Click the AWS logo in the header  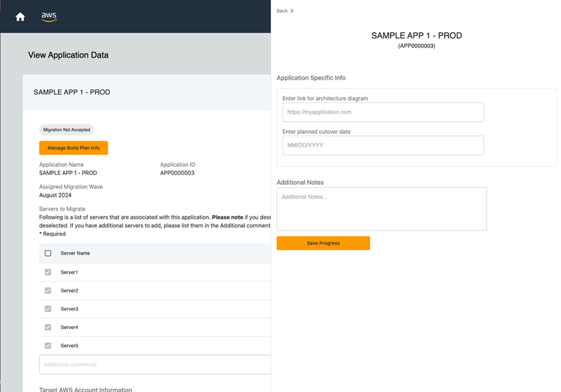[x=49, y=16]
